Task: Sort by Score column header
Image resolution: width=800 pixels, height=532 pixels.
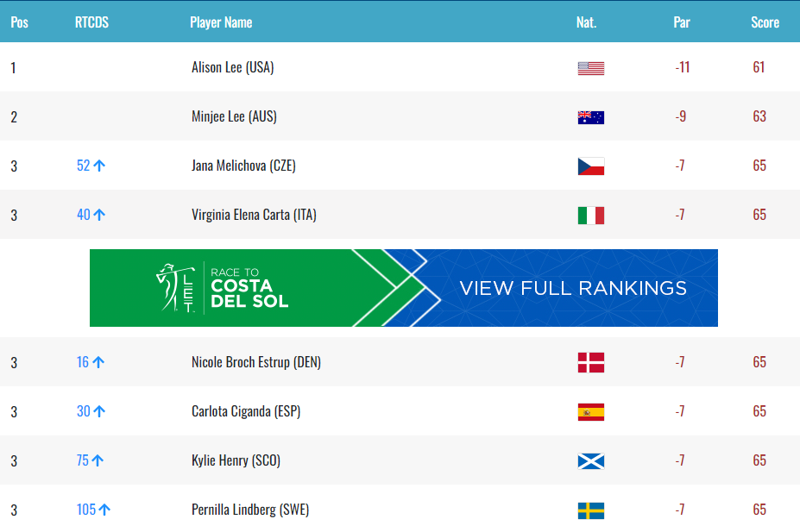Action: click(765, 22)
